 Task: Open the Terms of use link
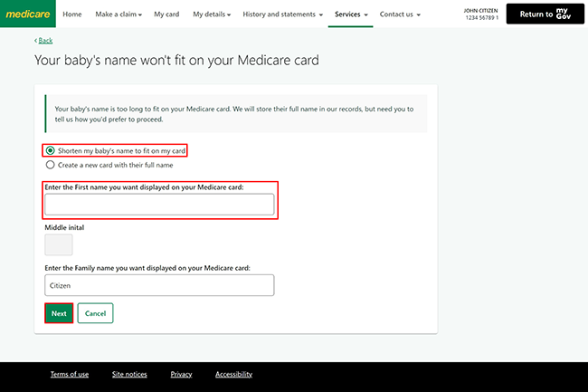tap(70, 374)
